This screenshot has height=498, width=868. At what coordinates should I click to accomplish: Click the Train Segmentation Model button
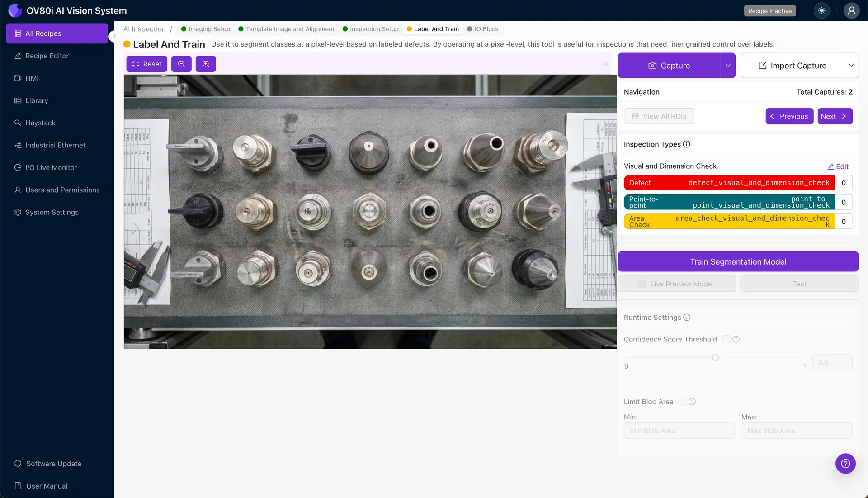[738, 261]
